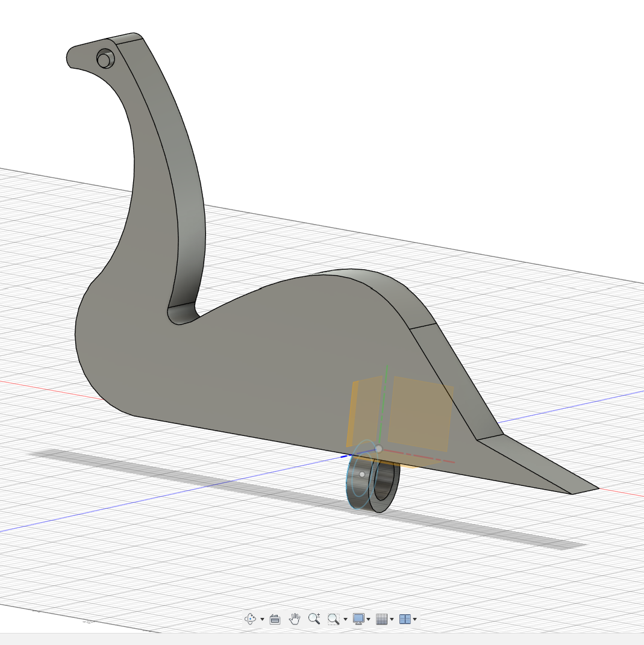This screenshot has width=644, height=645.
Task: Select the Zoom Window tool
Action: (333, 619)
